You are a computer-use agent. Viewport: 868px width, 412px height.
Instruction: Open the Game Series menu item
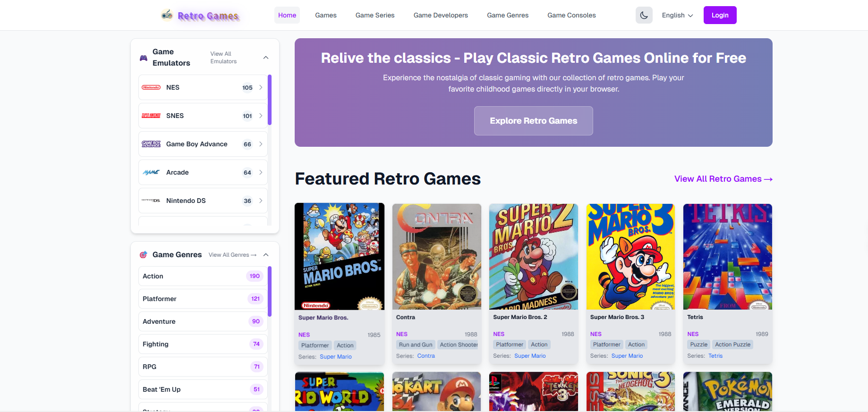tap(375, 15)
